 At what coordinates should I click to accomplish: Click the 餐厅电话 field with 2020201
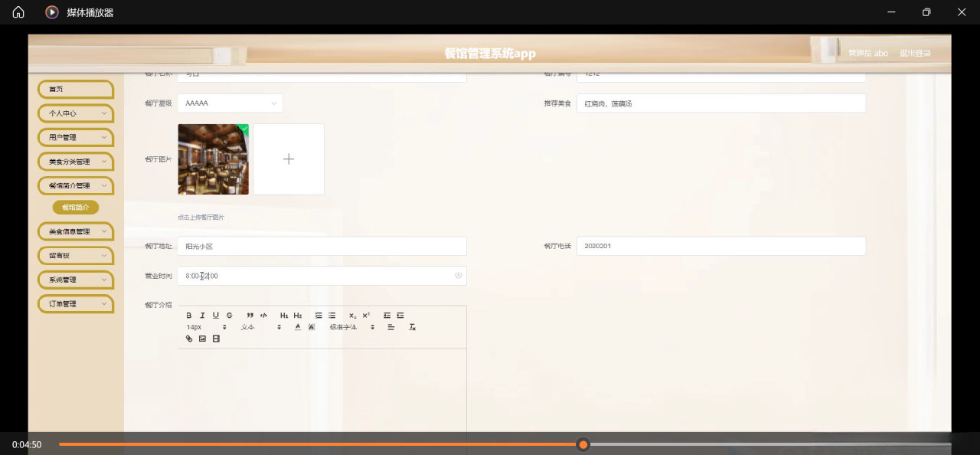721,246
